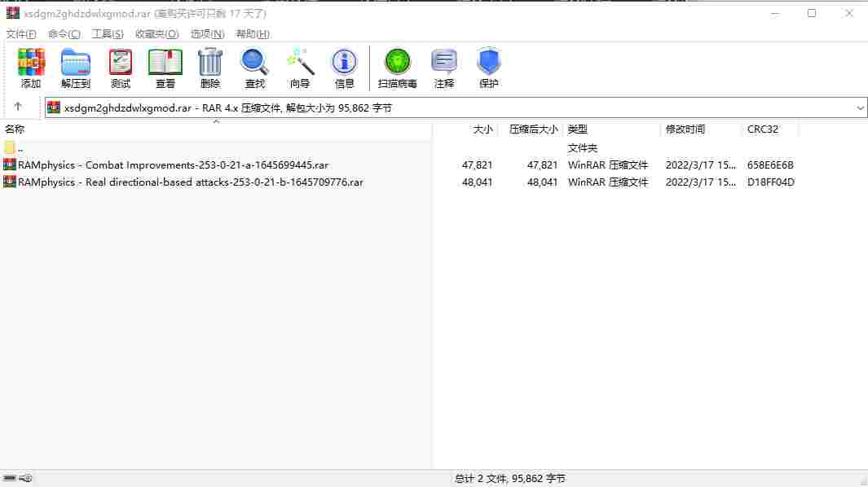Open the 查看 (View) book icon
The height and width of the screenshot is (487, 868).
tap(165, 62)
